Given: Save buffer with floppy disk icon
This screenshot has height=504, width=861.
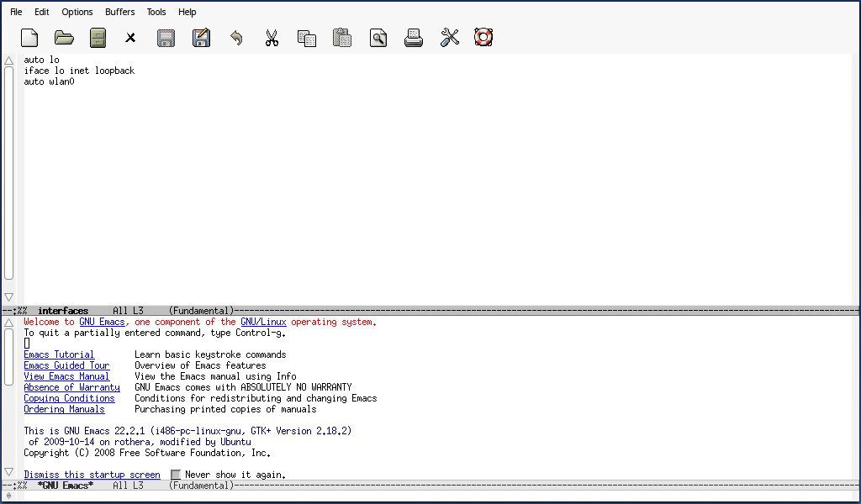Looking at the screenshot, I should [166, 38].
